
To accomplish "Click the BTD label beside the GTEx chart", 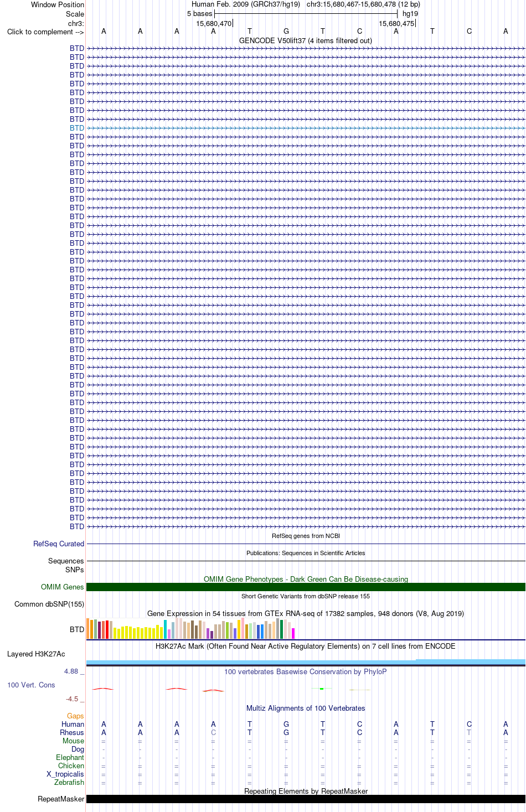I will [x=77, y=630].
